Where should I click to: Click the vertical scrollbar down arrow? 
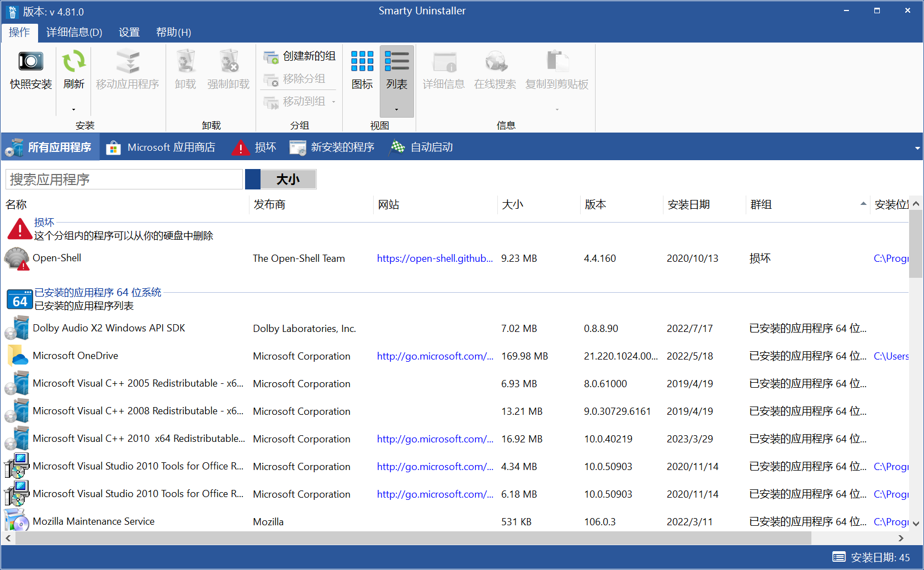916,524
